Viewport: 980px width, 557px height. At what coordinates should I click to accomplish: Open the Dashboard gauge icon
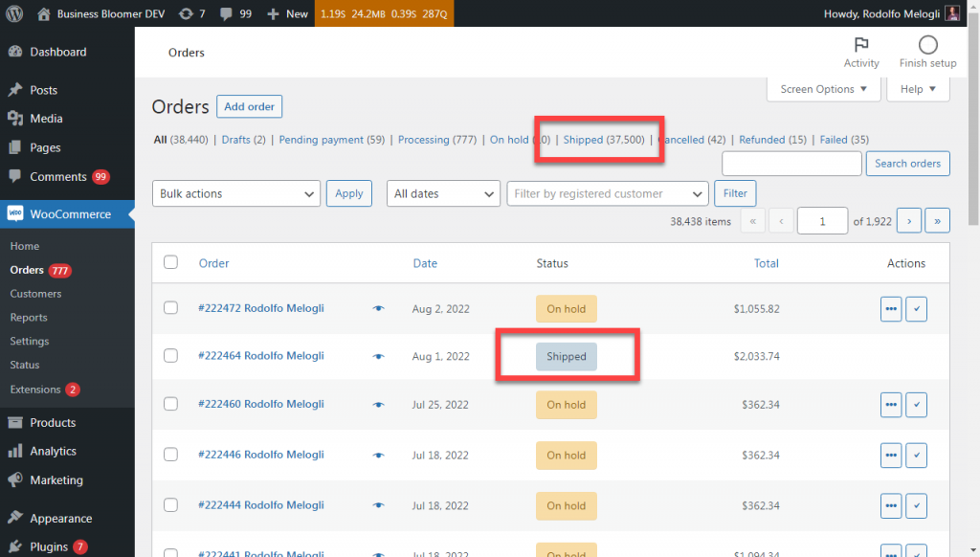pos(15,52)
